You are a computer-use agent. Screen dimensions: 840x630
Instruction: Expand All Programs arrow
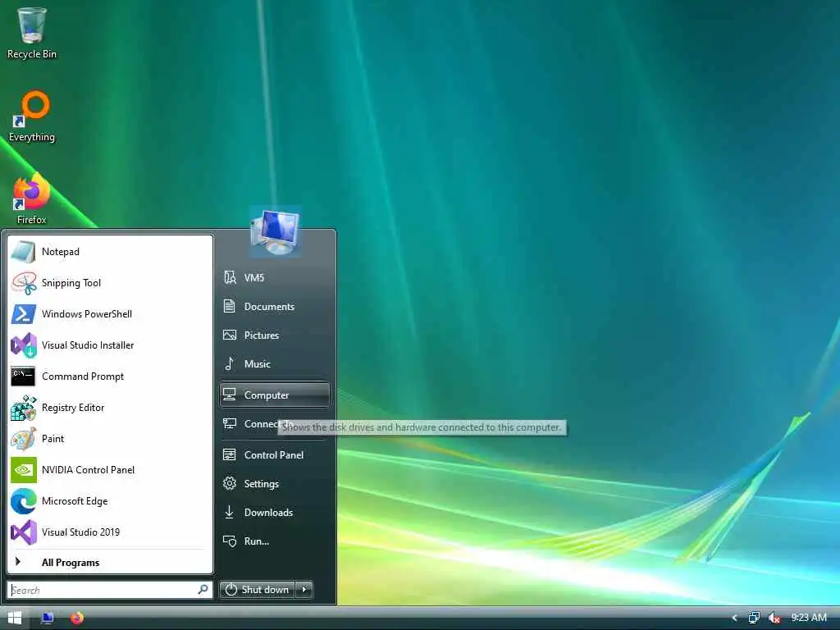pos(18,561)
